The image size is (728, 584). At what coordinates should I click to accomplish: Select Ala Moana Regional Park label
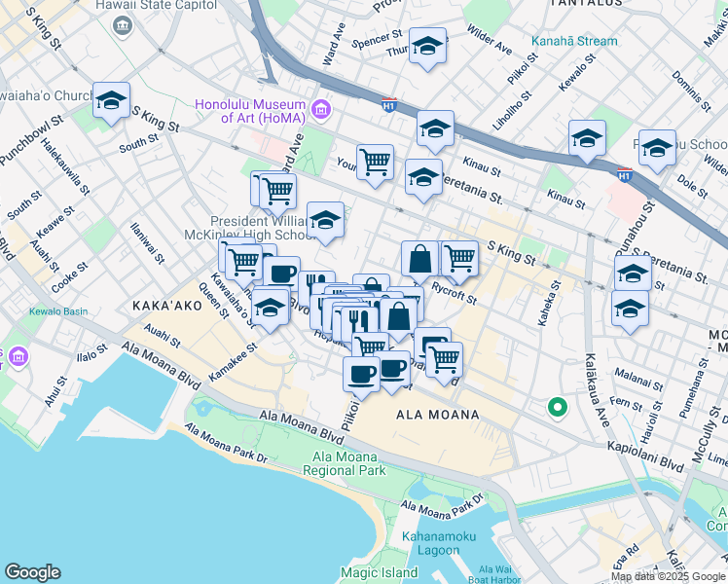click(344, 463)
